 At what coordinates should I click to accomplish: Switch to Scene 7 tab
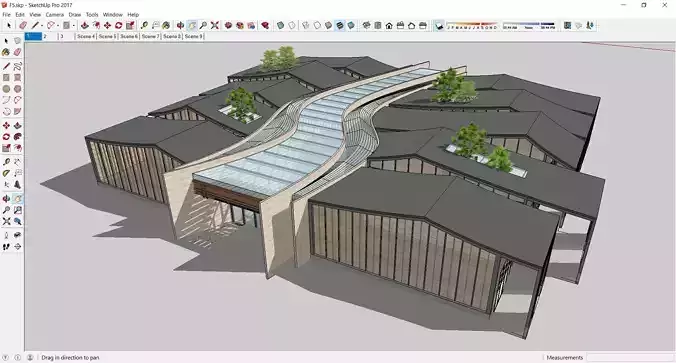point(150,37)
